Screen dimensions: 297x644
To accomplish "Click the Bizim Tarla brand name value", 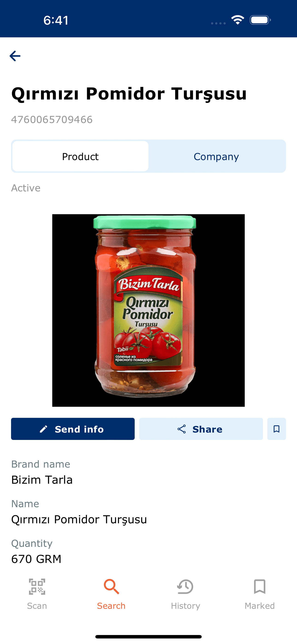I will point(42,480).
